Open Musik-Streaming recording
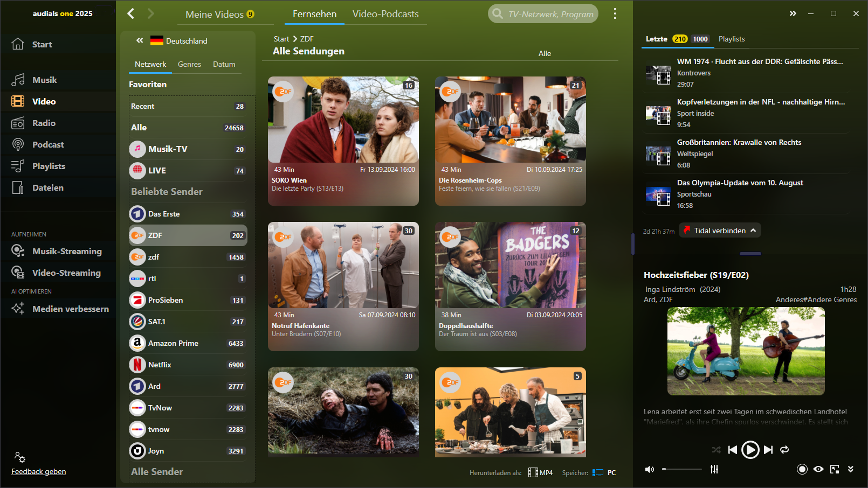 click(57, 251)
